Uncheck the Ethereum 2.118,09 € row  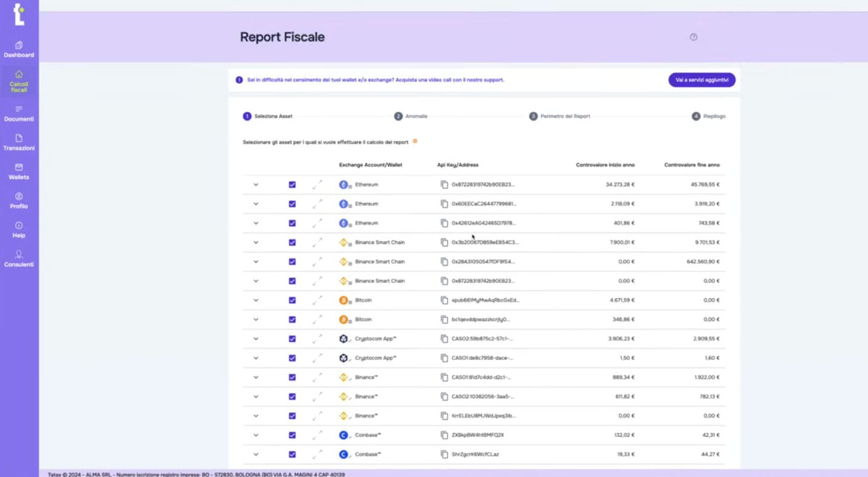click(292, 203)
